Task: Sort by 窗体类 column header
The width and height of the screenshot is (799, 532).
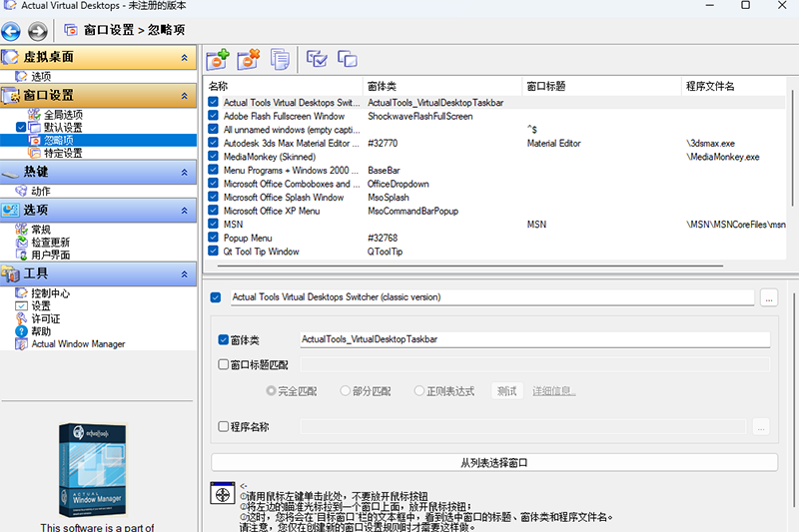Action: (x=442, y=86)
